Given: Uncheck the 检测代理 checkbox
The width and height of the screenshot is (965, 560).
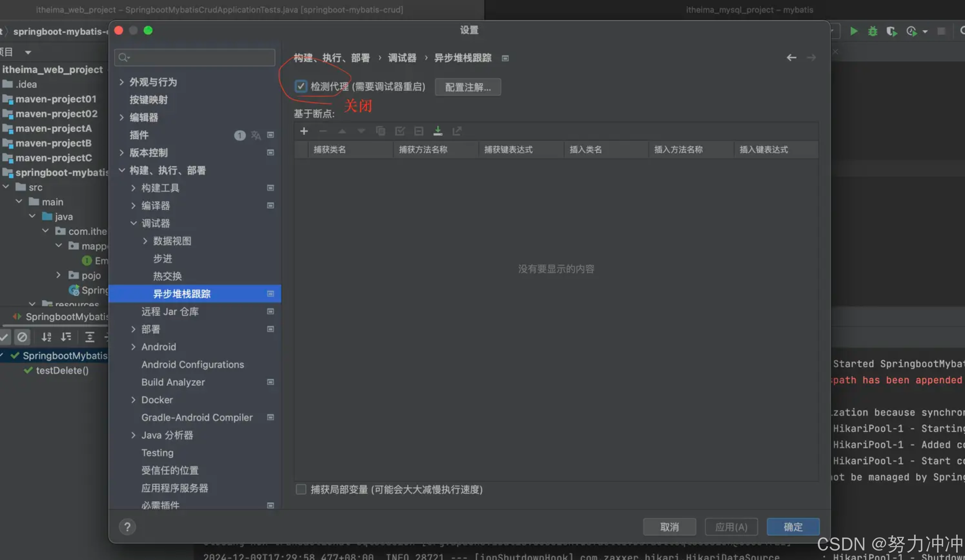Looking at the screenshot, I should 301,86.
